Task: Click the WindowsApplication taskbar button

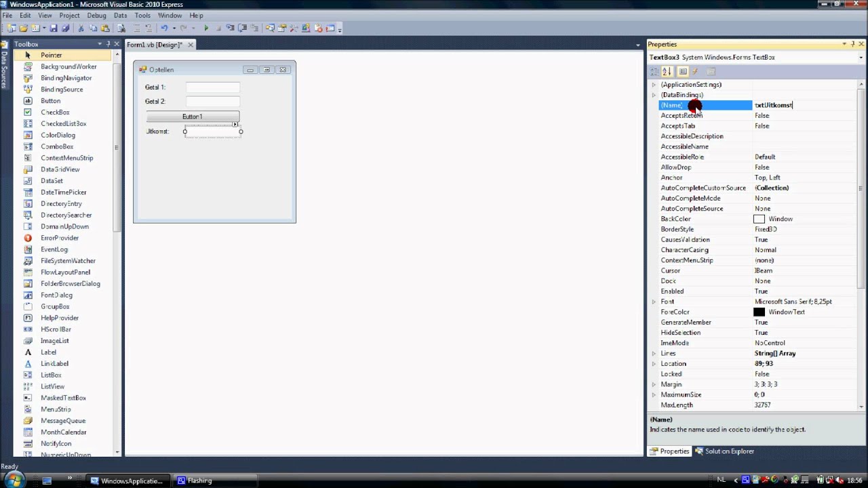Action: click(x=129, y=481)
